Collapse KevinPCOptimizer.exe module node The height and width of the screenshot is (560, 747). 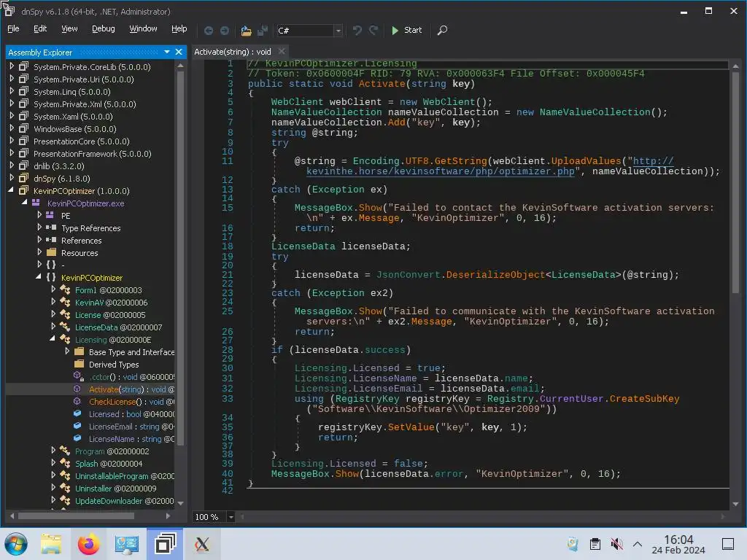tap(25, 203)
